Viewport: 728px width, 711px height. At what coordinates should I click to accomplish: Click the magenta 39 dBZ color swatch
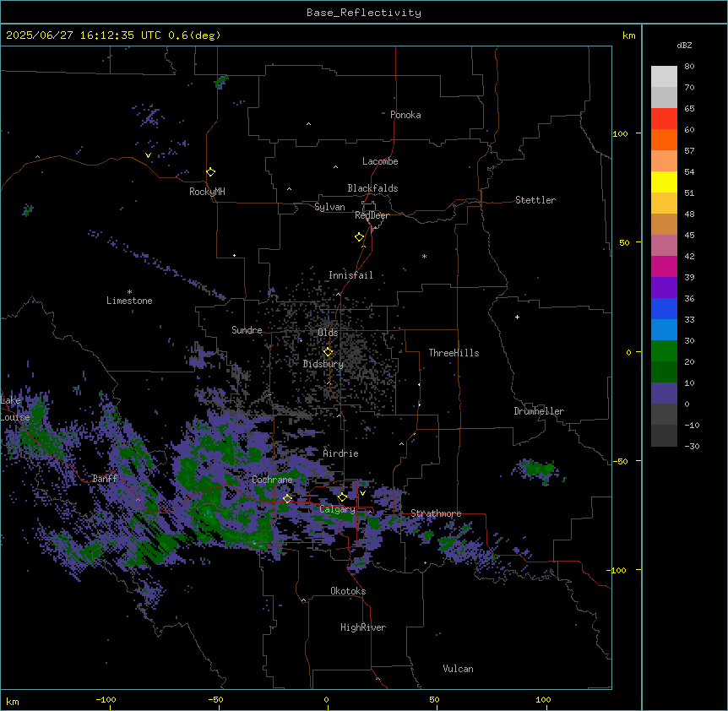click(x=664, y=266)
